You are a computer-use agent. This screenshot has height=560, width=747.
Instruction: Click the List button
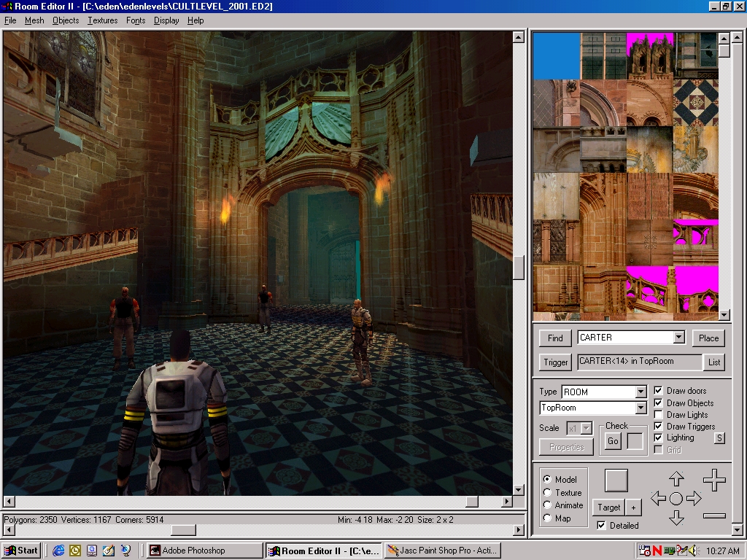(x=714, y=362)
